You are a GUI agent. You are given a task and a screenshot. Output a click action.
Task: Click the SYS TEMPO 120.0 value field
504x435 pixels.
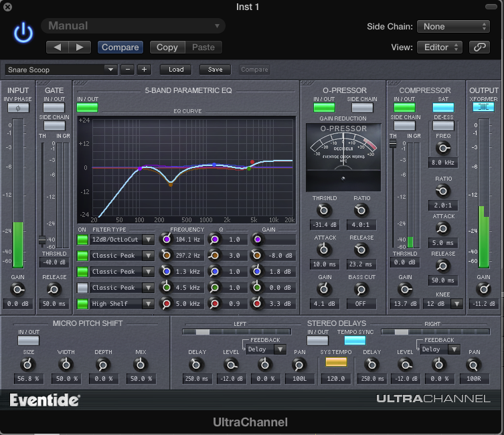pos(336,379)
